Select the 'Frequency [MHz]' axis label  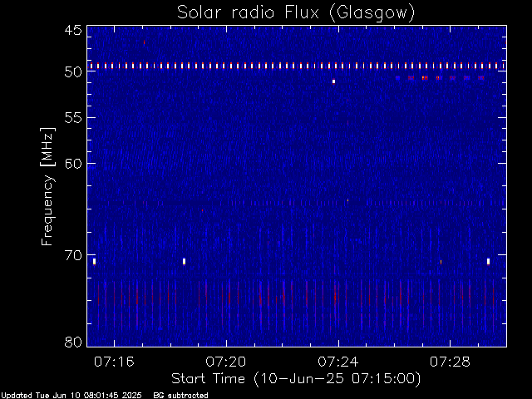click(47, 186)
